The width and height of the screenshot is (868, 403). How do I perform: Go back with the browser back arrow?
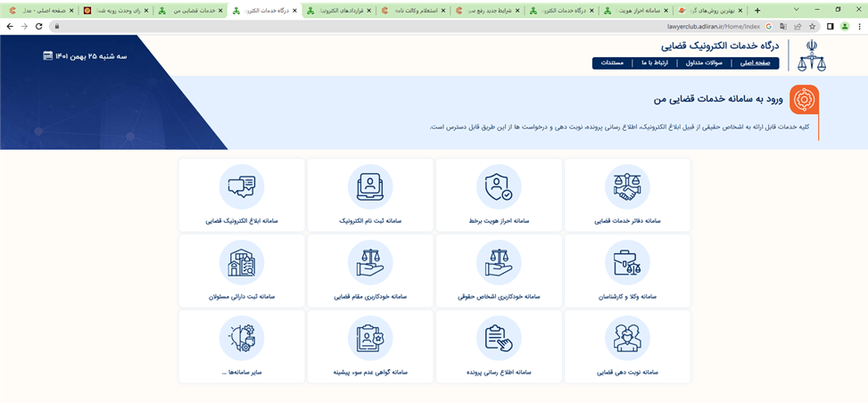[x=10, y=26]
